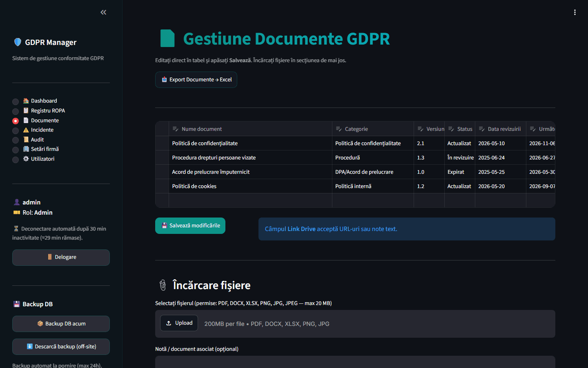The height and width of the screenshot is (368, 588).
Task: Click the Notă / document asociat field
Action: click(355, 362)
